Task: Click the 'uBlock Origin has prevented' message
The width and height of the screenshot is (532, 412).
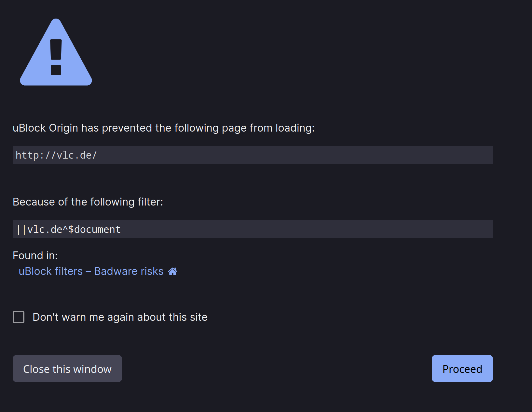Action: click(164, 128)
